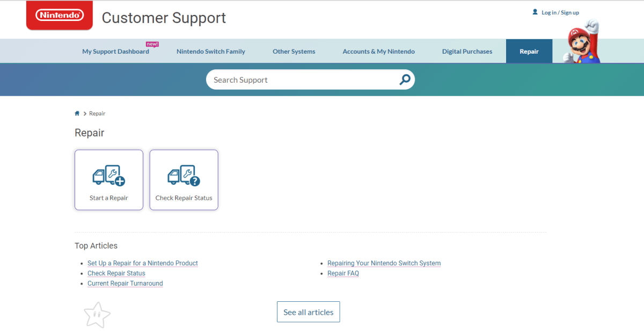Image resolution: width=644 pixels, height=334 pixels.
Task: Click the Check Repair Status truck icon
Action: coord(184,175)
